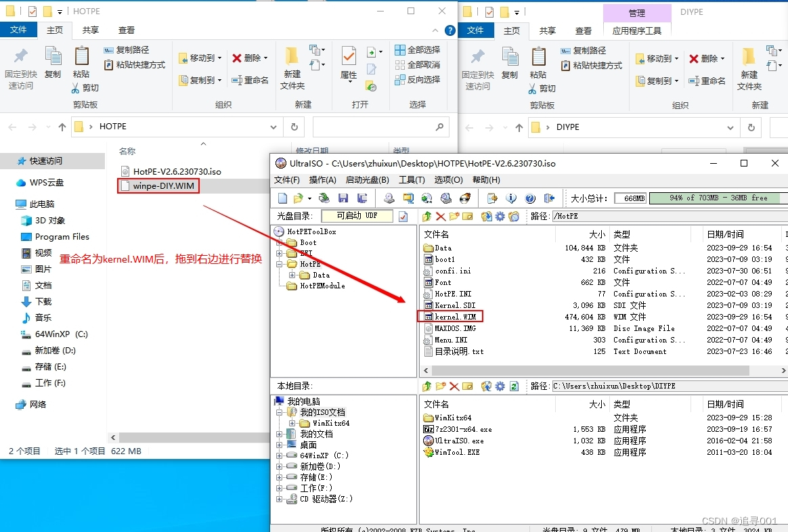Click the red X delete icon in local directory toolbar
This screenshot has width=788, height=532.
coord(454,386)
